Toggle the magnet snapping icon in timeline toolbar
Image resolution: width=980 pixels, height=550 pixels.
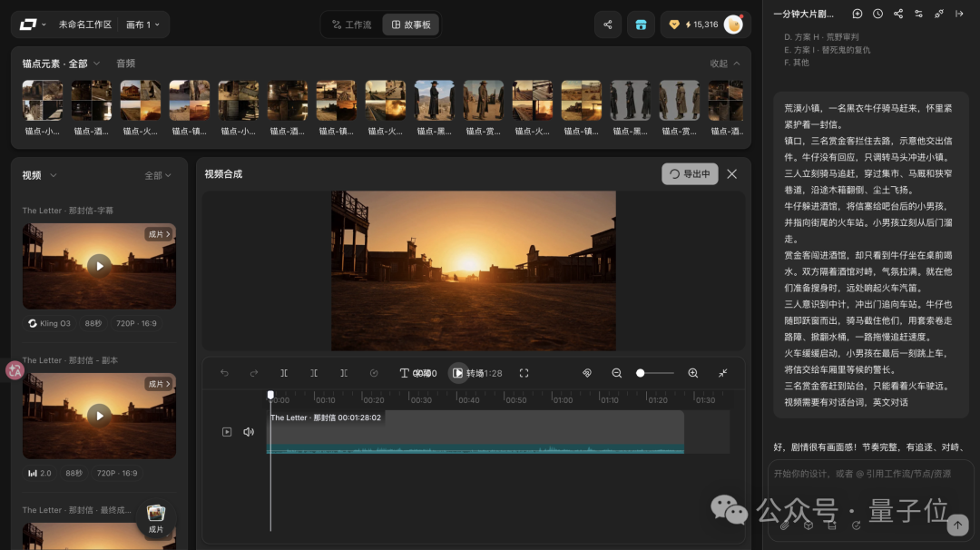[x=587, y=373]
